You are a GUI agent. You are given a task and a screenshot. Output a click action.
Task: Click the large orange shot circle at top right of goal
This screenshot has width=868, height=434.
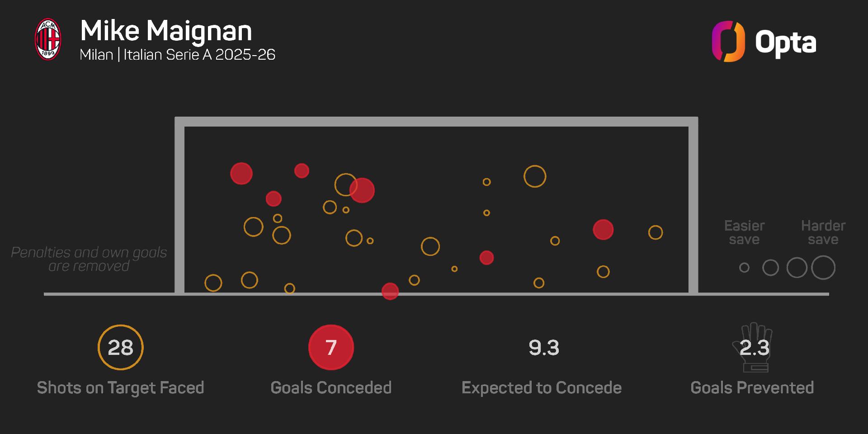(x=535, y=176)
